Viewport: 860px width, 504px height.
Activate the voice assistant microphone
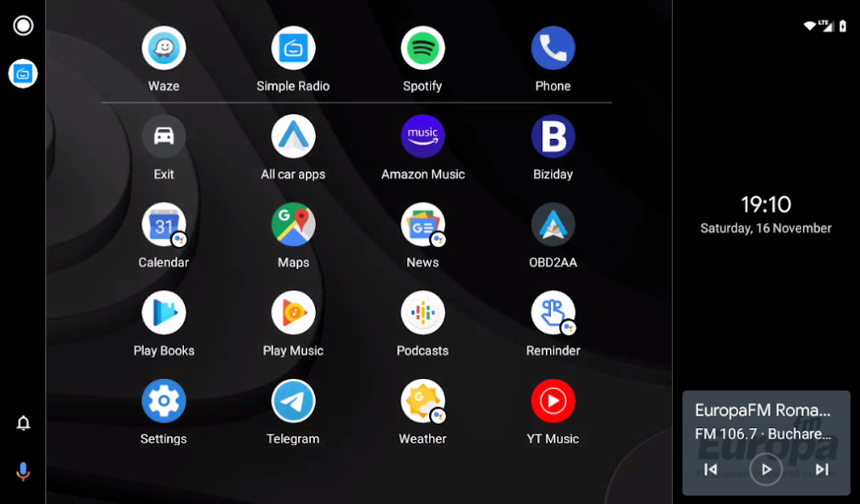tap(23, 472)
